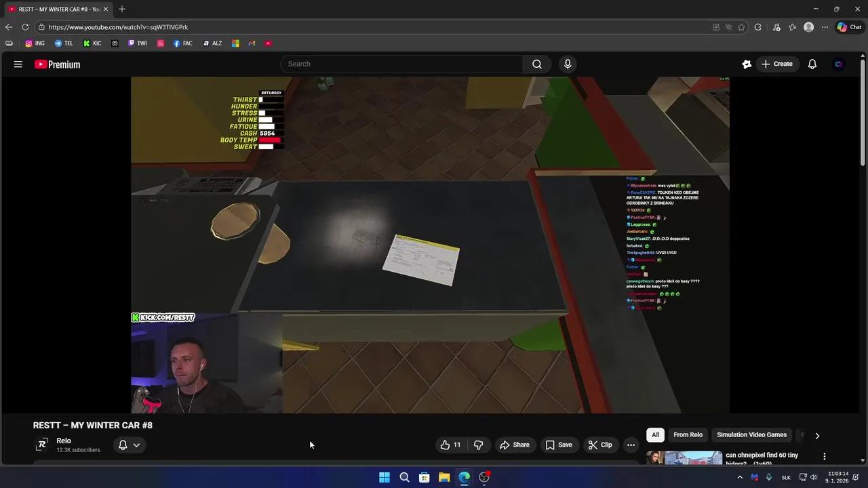Click the sparkle icon left of Create
Viewport: 868px width, 488px height.
click(747, 64)
